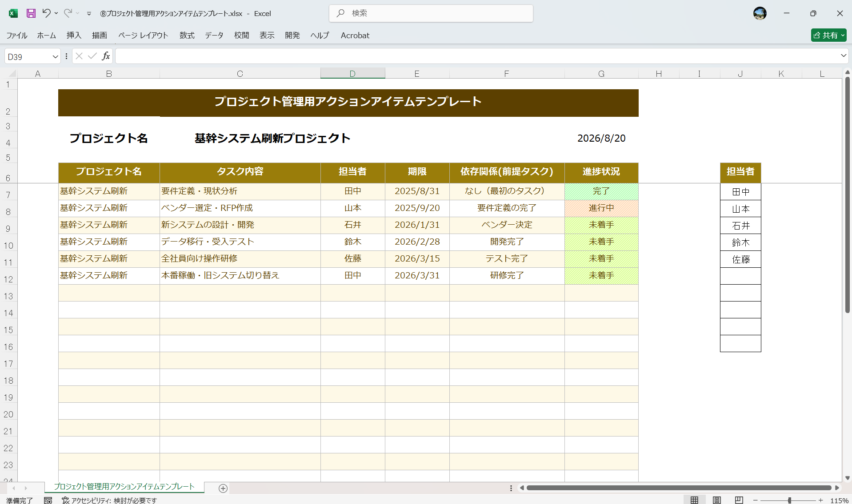Image resolution: width=852 pixels, height=504 pixels.
Task: Open the ファイル menu tab
Action: click(17, 36)
